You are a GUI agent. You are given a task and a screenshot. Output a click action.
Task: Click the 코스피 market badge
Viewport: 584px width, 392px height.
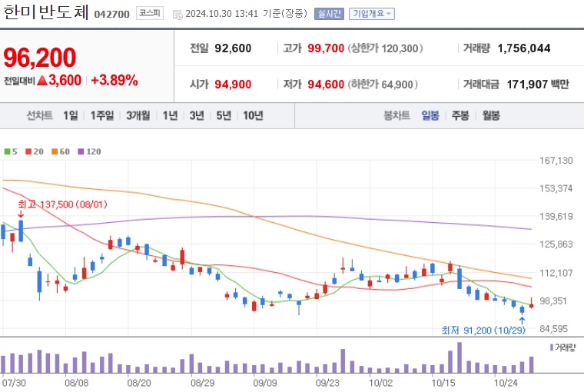[x=149, y=13]
